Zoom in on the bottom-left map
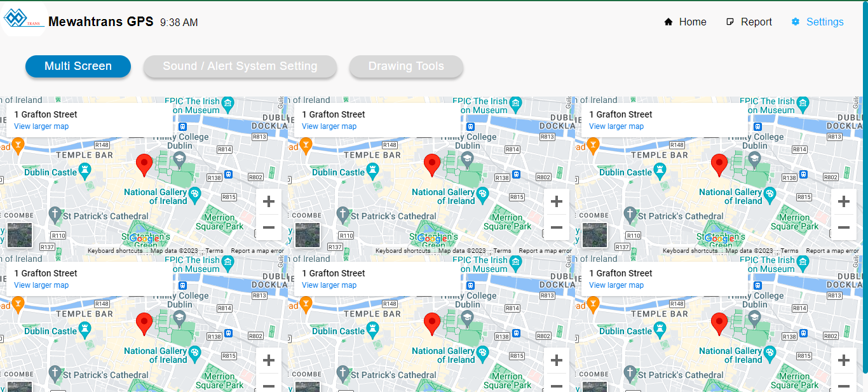 (269, 361)
